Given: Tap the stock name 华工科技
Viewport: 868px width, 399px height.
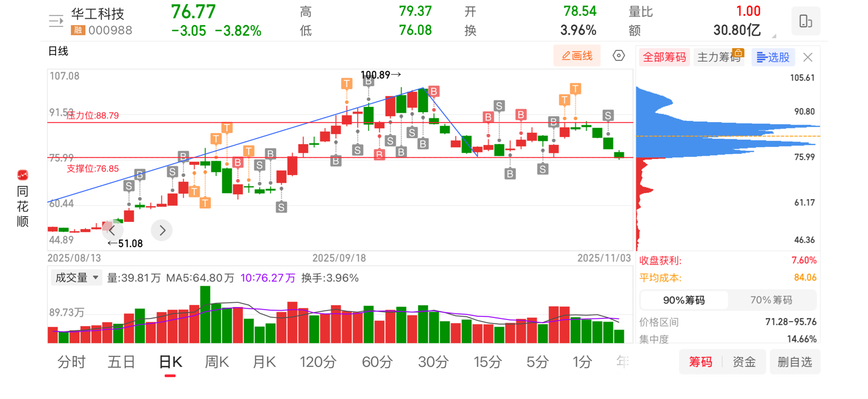Looking at the screenshot, I should coord(98,14).
